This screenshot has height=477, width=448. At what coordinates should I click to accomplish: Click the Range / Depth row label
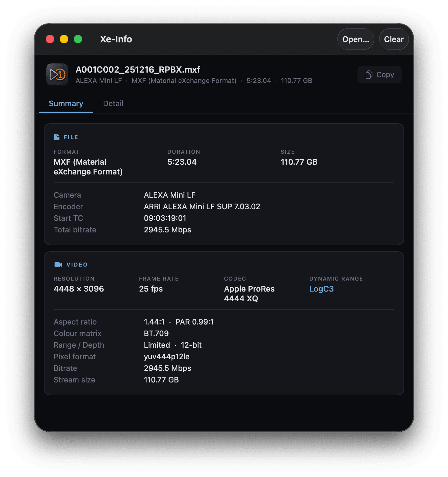79,345
